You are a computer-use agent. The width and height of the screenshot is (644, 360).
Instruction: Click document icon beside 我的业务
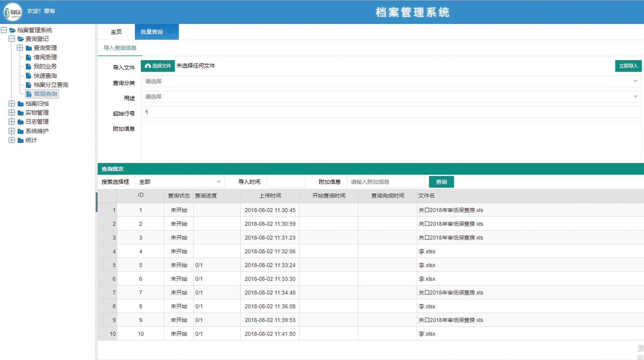coord(28,66)
